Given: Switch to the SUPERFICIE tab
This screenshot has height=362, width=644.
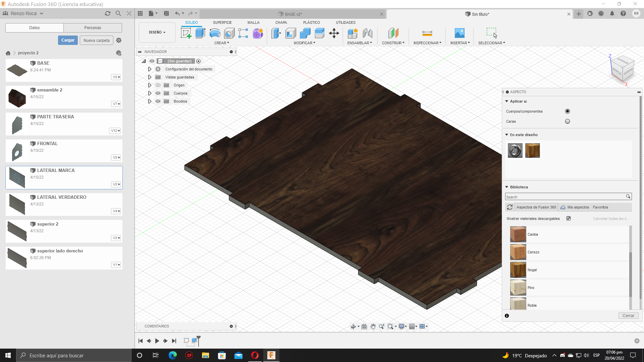Looking at the screenshot, I should pyautogui.click(x=222, y=22).
